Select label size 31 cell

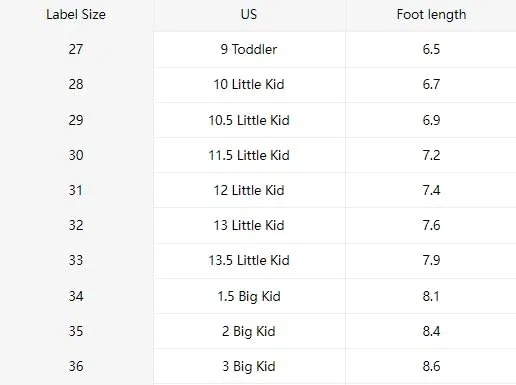(x=76, y=190)
